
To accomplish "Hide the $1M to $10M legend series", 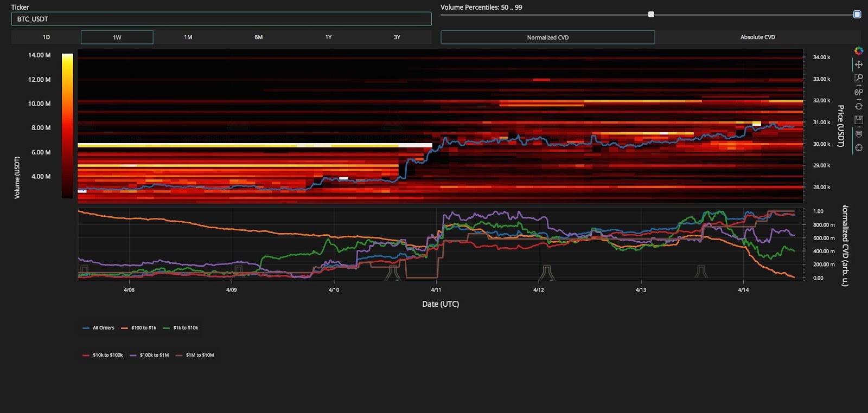I will [x=195, y=356].
